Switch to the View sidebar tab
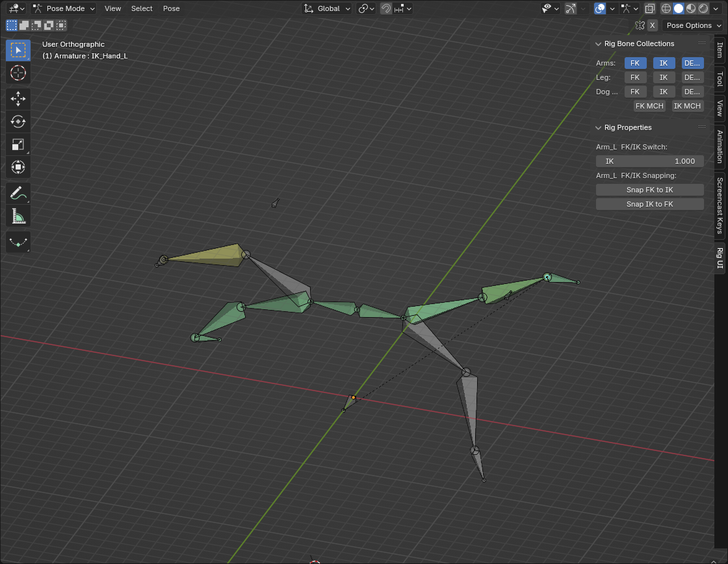This screenshot has width=728, height=564. [x=720, y=108]
